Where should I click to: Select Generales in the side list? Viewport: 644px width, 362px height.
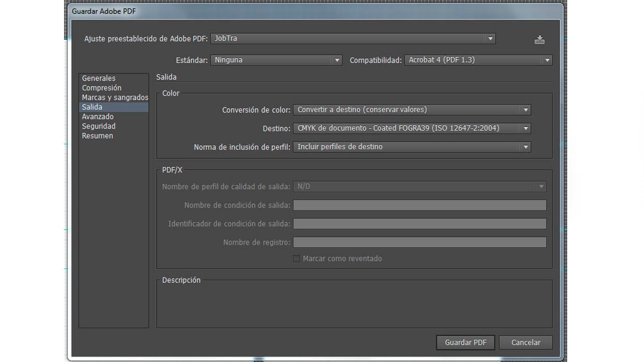(113, 78)
